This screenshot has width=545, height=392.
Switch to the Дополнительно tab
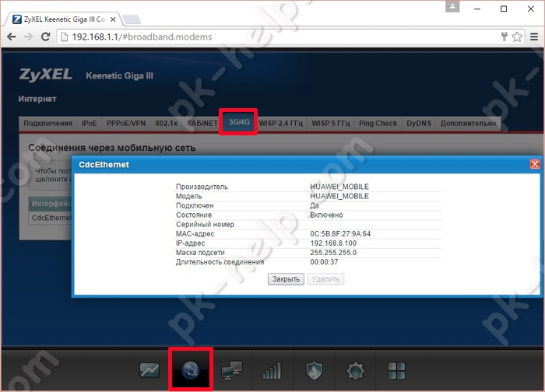click(x=468, y=123)
